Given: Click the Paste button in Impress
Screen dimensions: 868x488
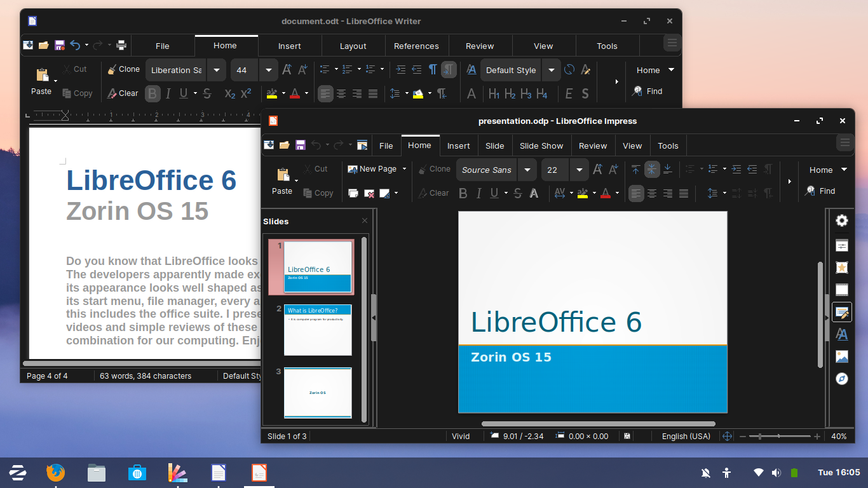Looking at the screenshot, I should (282, 181).
